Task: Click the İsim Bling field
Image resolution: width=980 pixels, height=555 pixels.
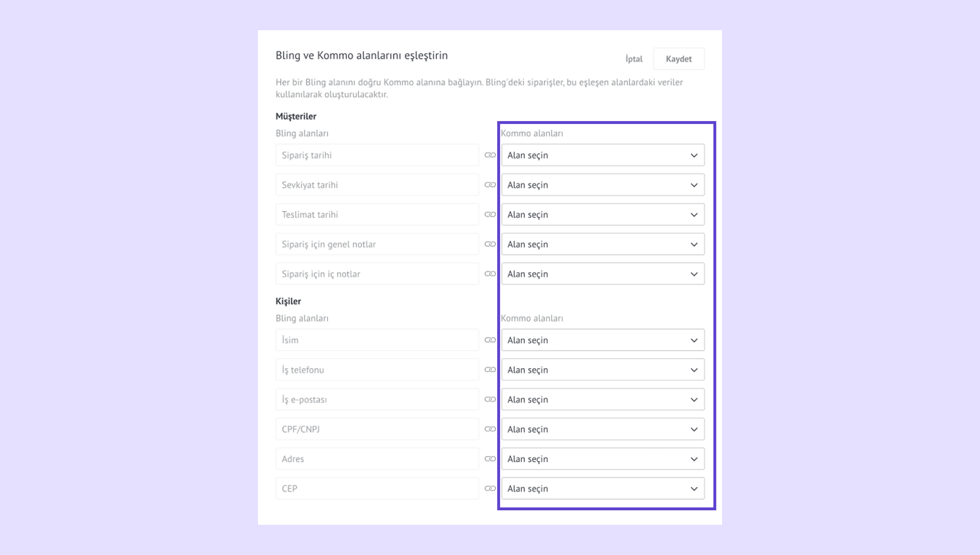Action: coord(377,340)
